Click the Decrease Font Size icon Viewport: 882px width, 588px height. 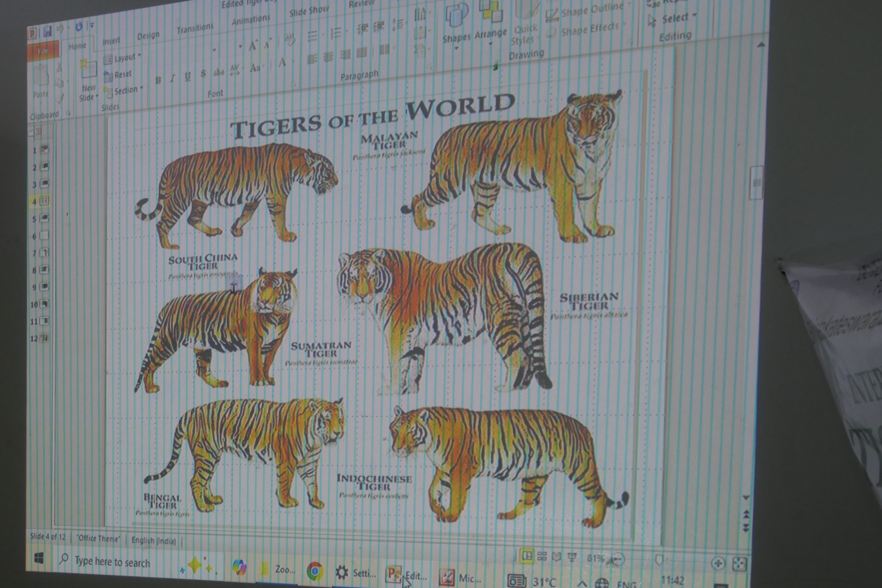pyautogui.click(x=267, y=44)
